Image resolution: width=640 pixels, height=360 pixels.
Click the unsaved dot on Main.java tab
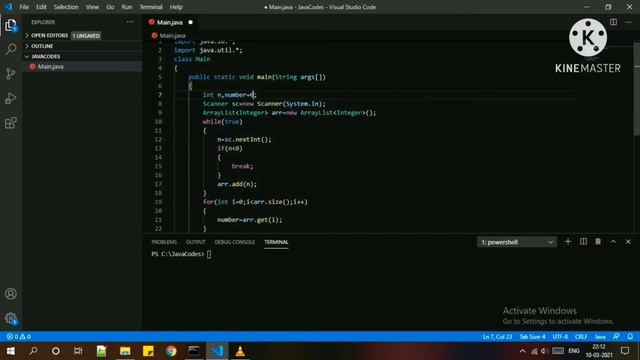[191, 22]
